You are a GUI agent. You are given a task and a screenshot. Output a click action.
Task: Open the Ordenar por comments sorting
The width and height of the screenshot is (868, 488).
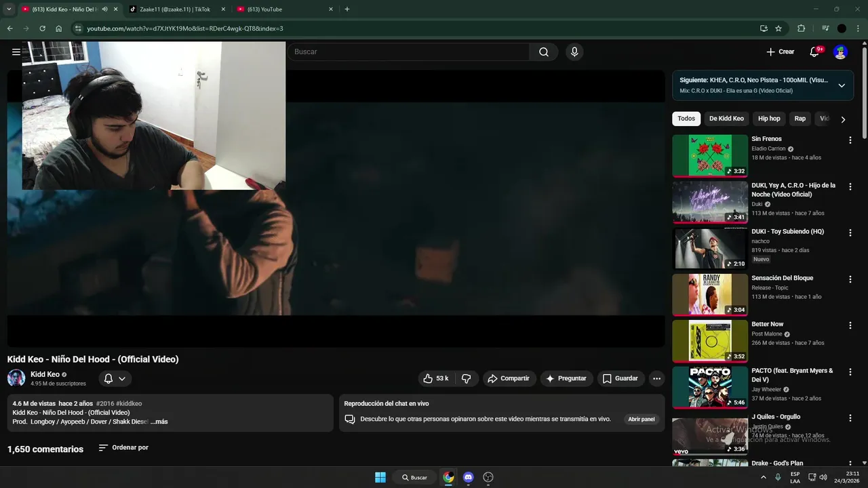(x=123, y=447)
